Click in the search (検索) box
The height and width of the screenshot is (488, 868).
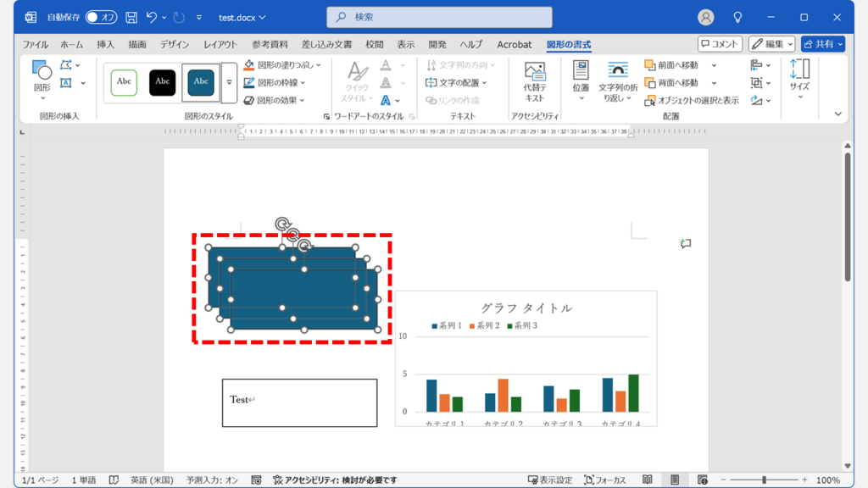[439, 17]
